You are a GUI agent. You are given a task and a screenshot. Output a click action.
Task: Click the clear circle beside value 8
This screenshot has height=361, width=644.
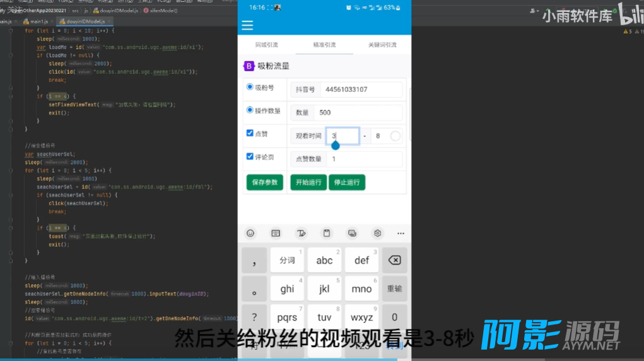coord(395,136)
